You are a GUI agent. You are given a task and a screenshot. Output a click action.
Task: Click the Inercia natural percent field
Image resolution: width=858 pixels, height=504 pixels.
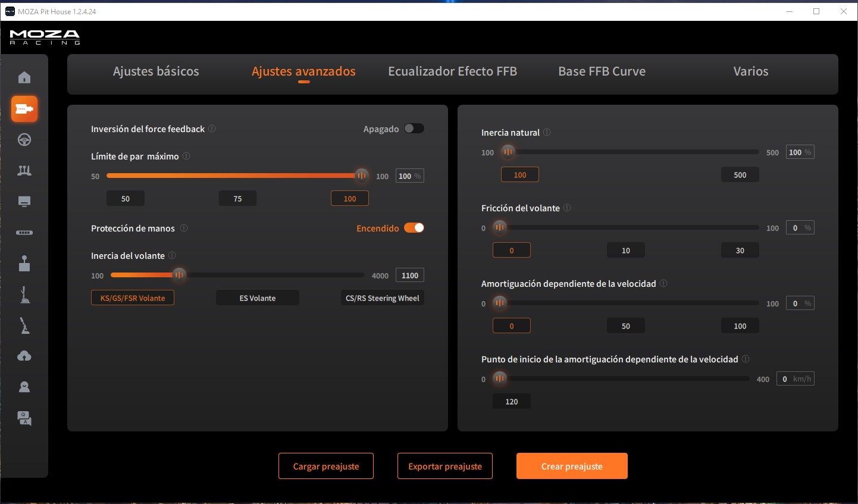pos(800,152)
